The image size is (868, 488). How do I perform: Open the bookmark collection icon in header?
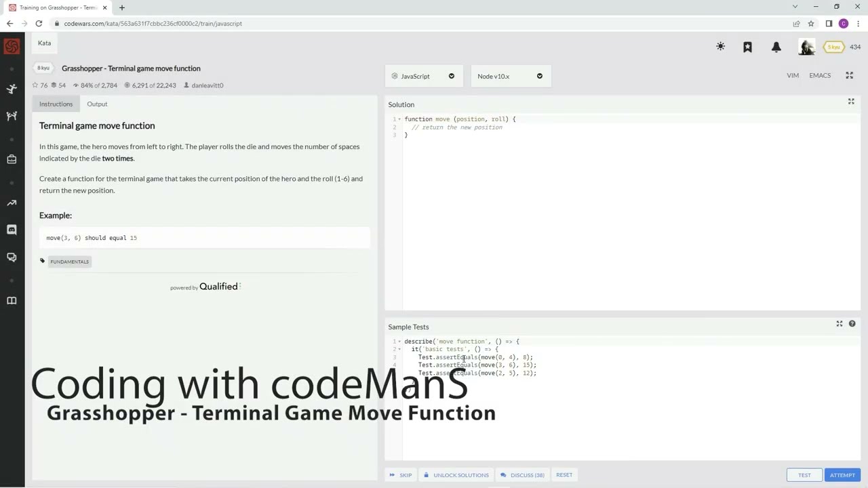click(747, 47)
